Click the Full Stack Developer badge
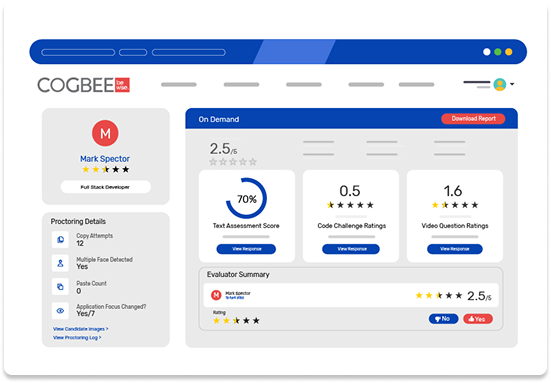The height and width of the screenshot is (383, 551). (105, 187)
